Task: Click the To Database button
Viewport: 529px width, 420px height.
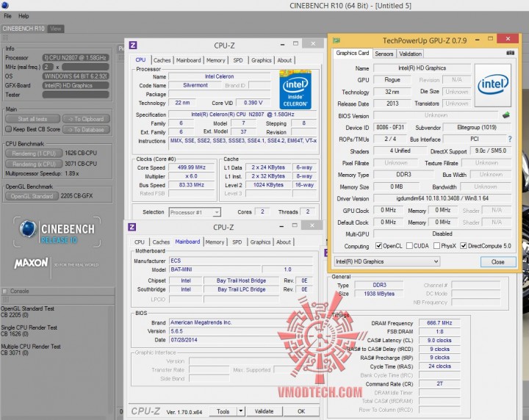Action: point(86,130)
